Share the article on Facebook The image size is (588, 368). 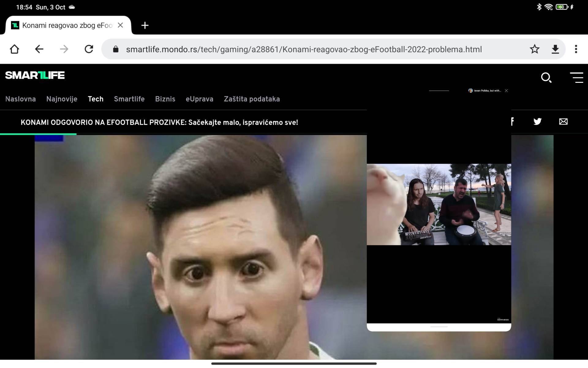[x=513, y=122]
